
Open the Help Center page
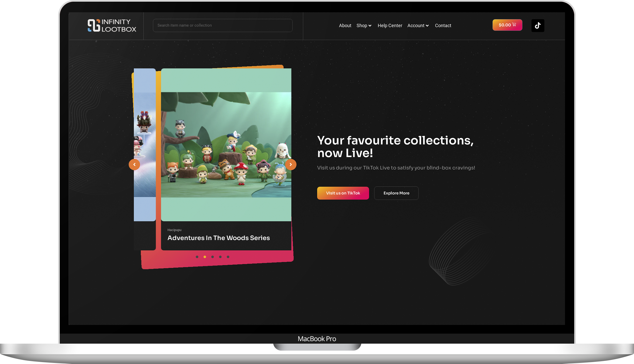pos(390,25)
